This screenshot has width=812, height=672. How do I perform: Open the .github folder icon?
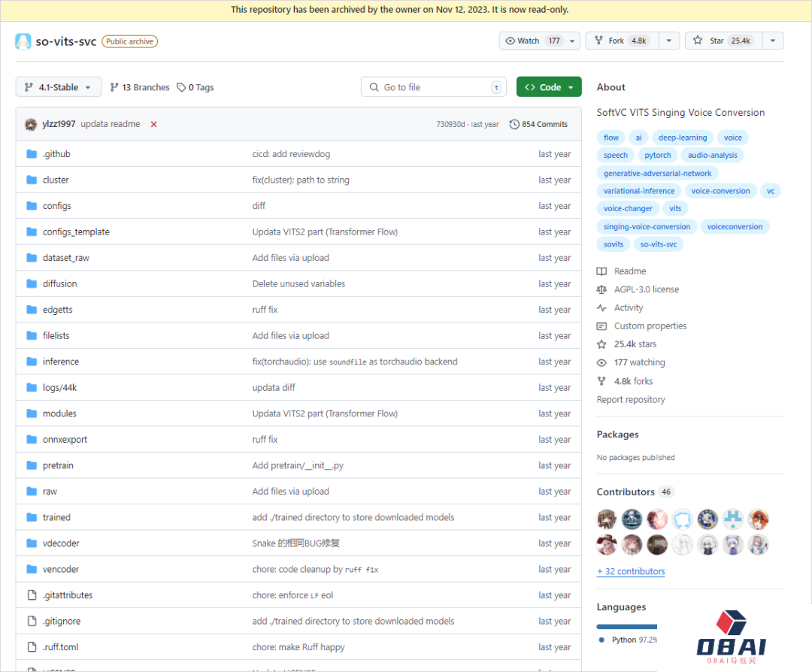tap(32, 154)
